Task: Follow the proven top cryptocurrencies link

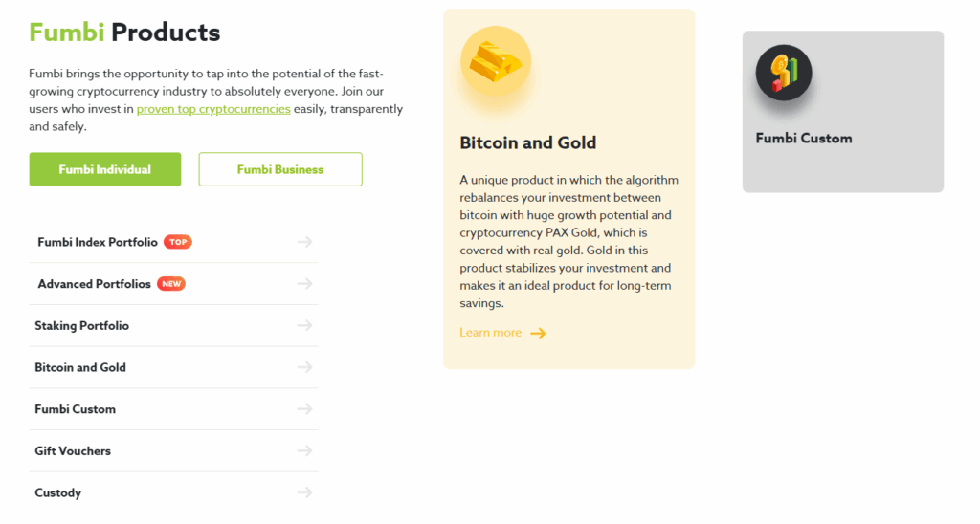Action: click(213, 109)
